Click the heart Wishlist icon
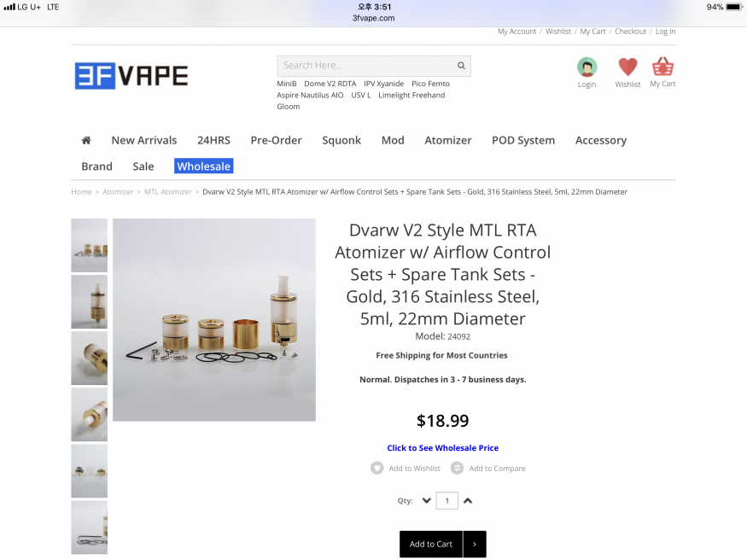This screenshot has width=747, height=560. coord(627,67)
